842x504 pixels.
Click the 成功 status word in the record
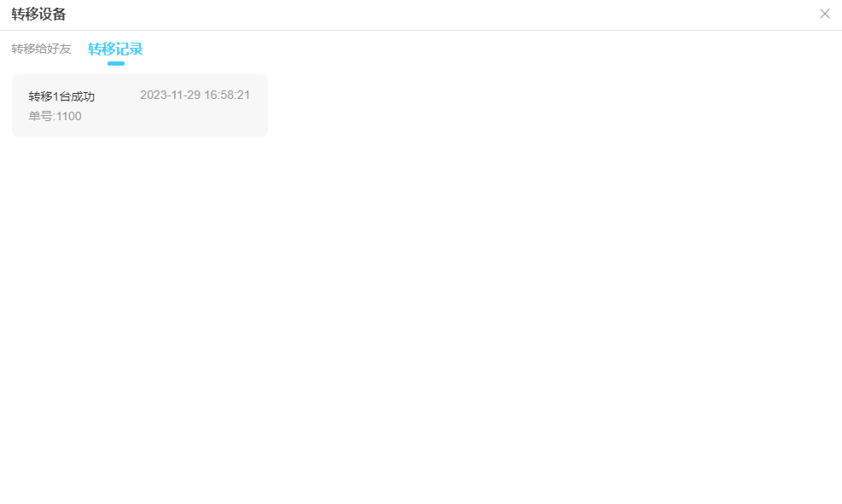tap(84, 96)
